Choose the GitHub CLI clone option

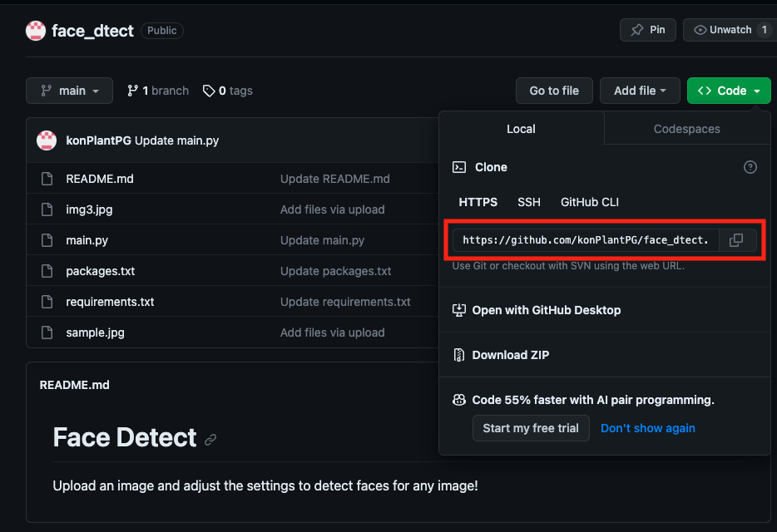(x=590, y=202)
